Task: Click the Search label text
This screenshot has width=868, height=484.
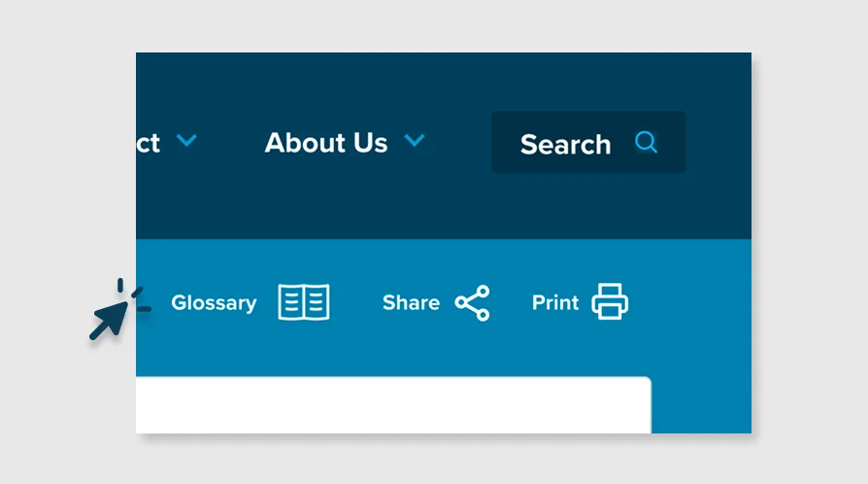Action: click(565, 145)
